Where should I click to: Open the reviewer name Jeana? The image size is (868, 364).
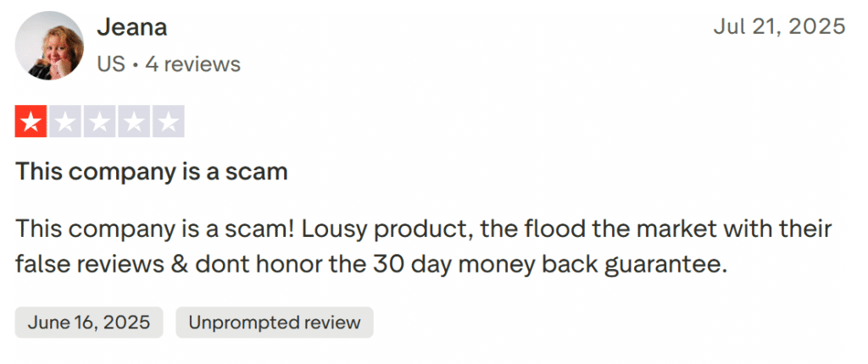coord(131,27)
